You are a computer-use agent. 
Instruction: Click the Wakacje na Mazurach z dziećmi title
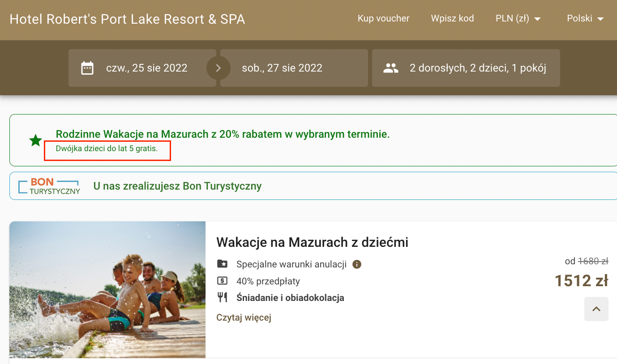(312, 242)
